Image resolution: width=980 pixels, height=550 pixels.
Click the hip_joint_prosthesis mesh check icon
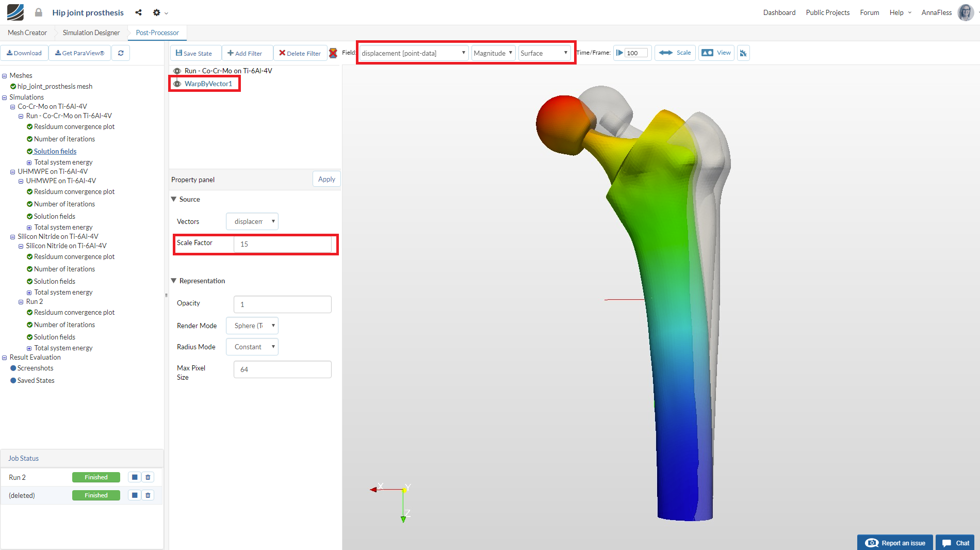(x=13, y=86)
